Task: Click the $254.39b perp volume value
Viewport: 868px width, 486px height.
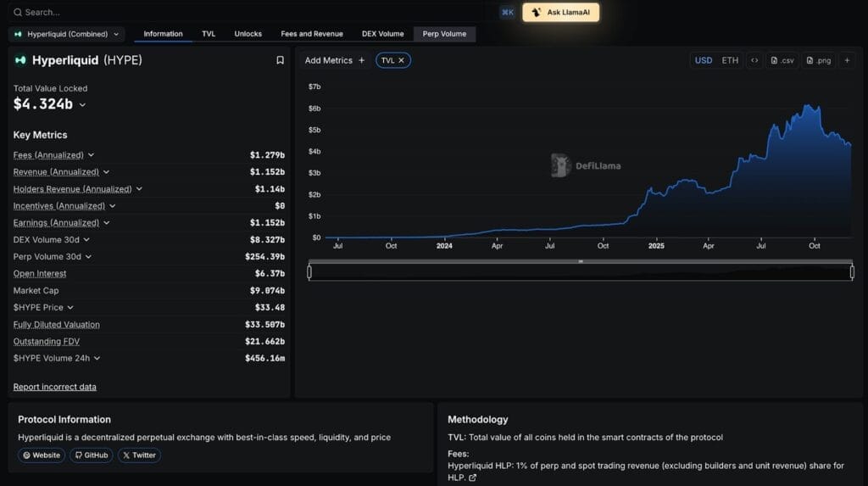Action: pos(264,257)
